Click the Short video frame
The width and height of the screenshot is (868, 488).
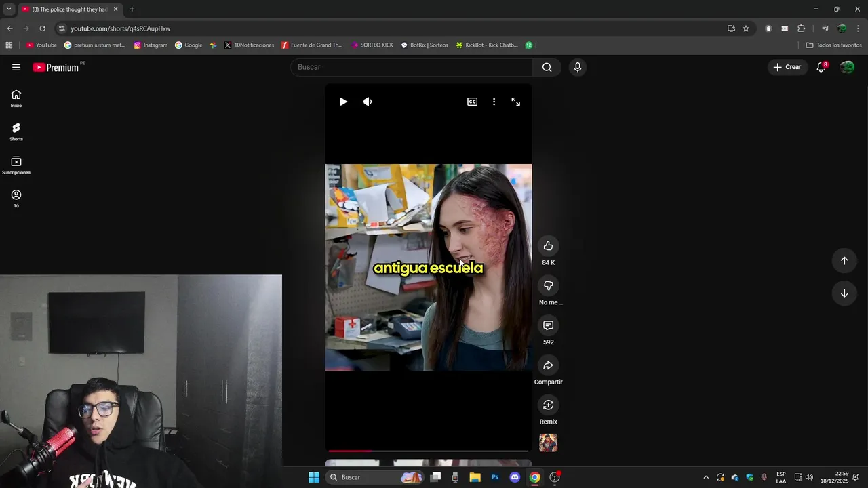(429, 268)
